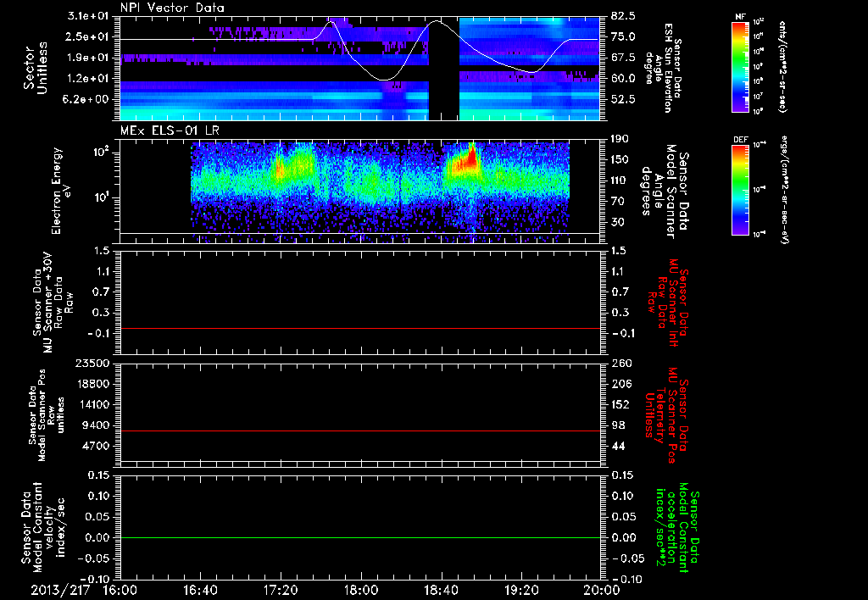The height and width of the screenshot is (600, 868).
Task: Click the MEx ELS-01 LR panel title
Action: (169, 131)
